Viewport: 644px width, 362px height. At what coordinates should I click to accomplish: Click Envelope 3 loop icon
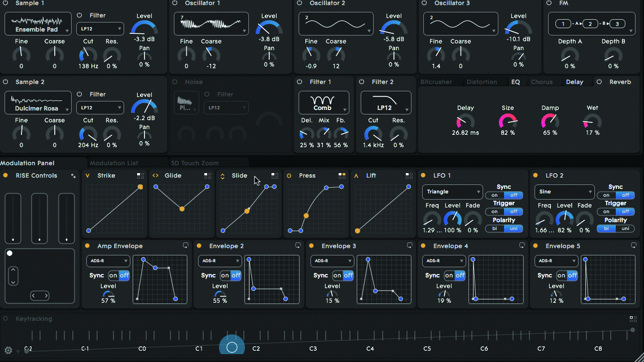(x=409, y=245)
